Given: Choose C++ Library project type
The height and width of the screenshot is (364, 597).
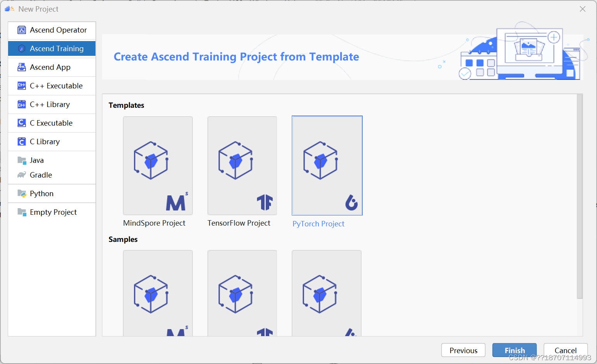Looking at the screenshot, I should pyautogui.click(x=52, y=104).
